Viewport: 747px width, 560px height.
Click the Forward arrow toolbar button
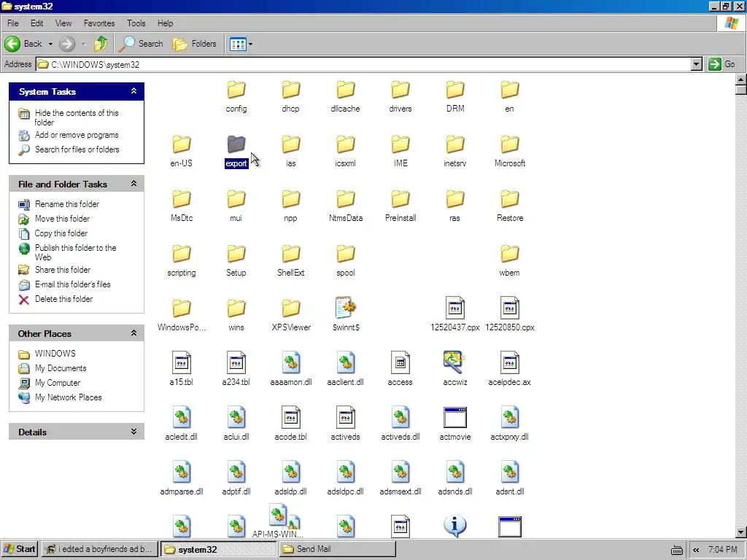point(67,44)
